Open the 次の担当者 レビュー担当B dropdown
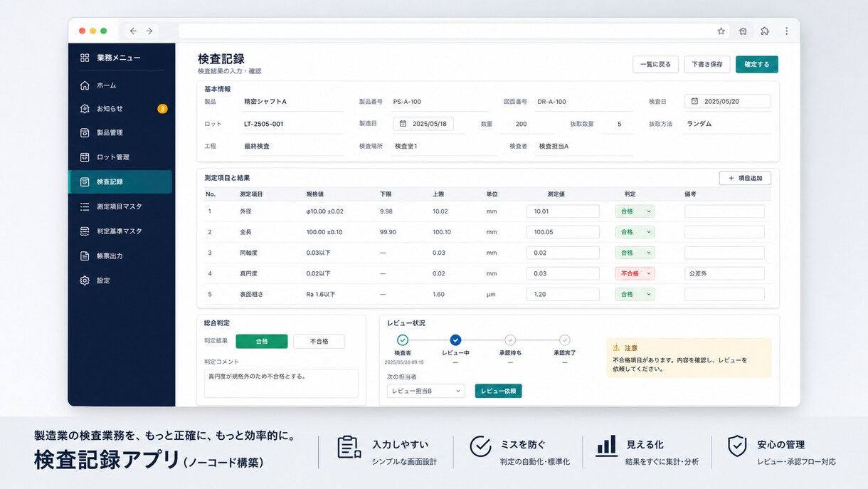The width and height of the screenshot is (868, 489). tap(426, 391)
